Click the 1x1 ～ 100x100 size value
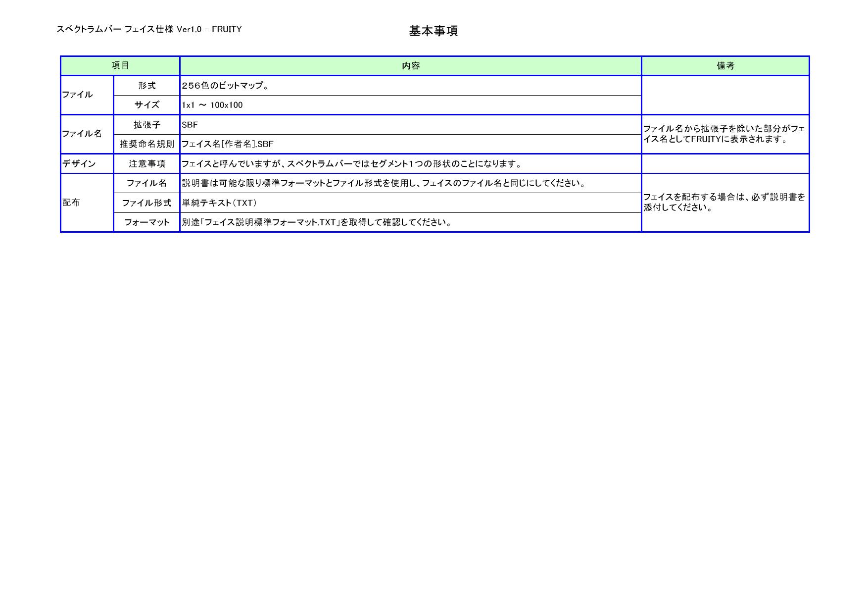 [212, 105]
